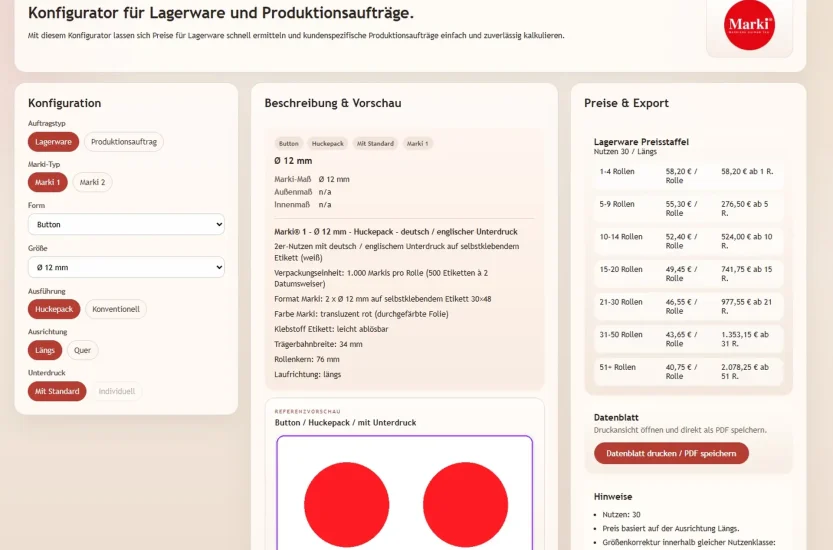Select the 21-30 Rollen price row

[688, 306]
